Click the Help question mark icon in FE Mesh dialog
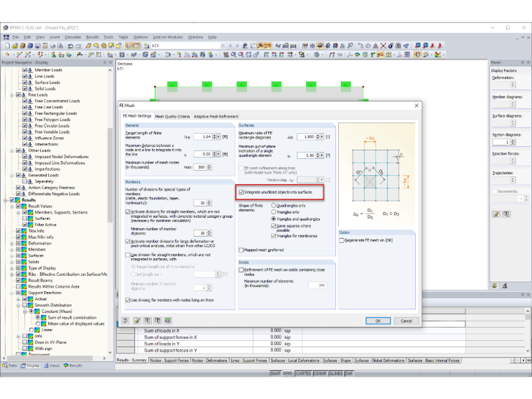 (125, 321)
